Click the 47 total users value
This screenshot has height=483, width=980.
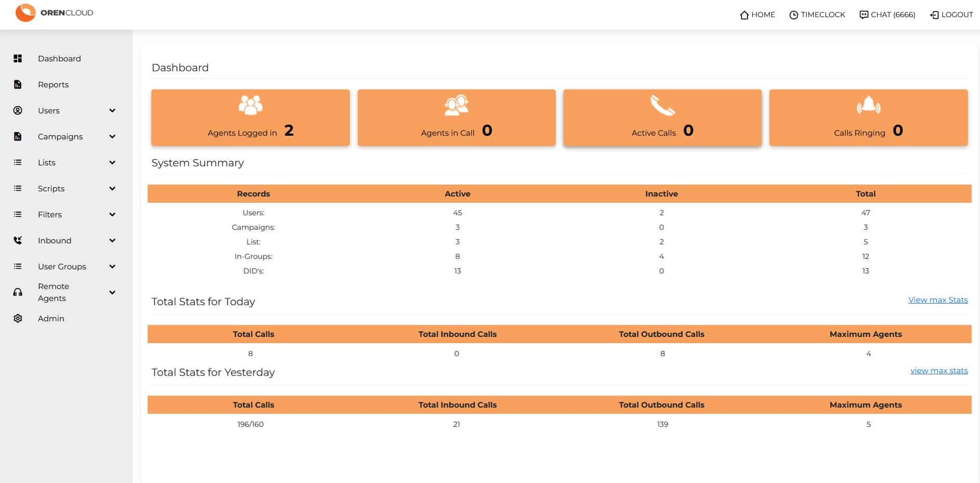coord(866,213)
